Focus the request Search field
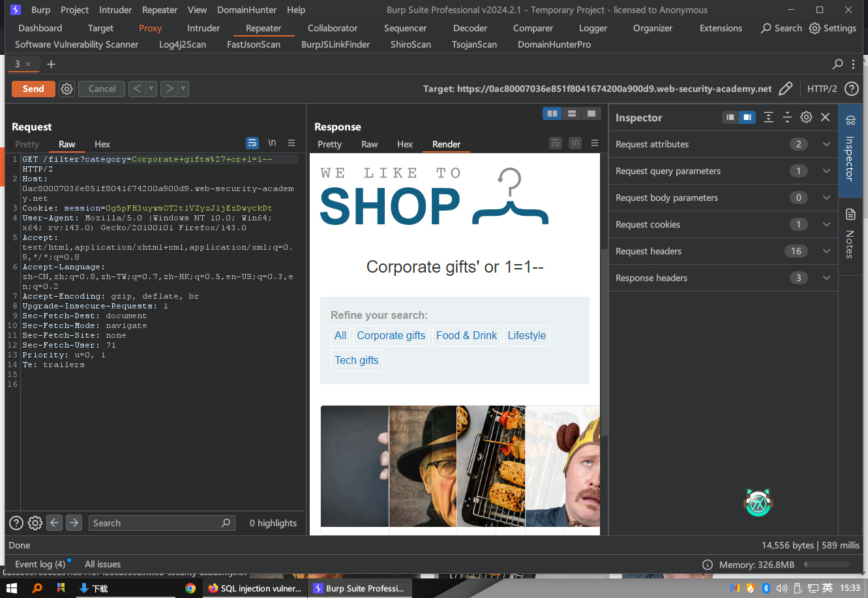868x598 pixels. [x=162, y=523]
